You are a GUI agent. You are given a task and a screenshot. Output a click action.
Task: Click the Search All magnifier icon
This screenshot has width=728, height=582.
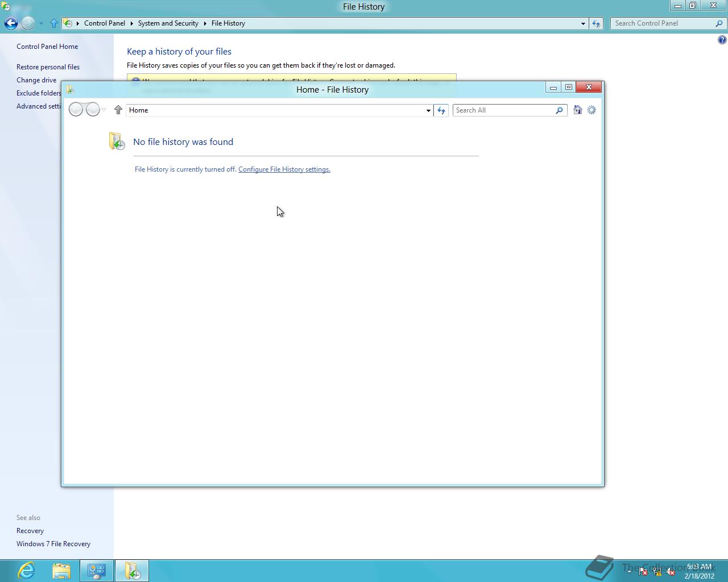560,110
